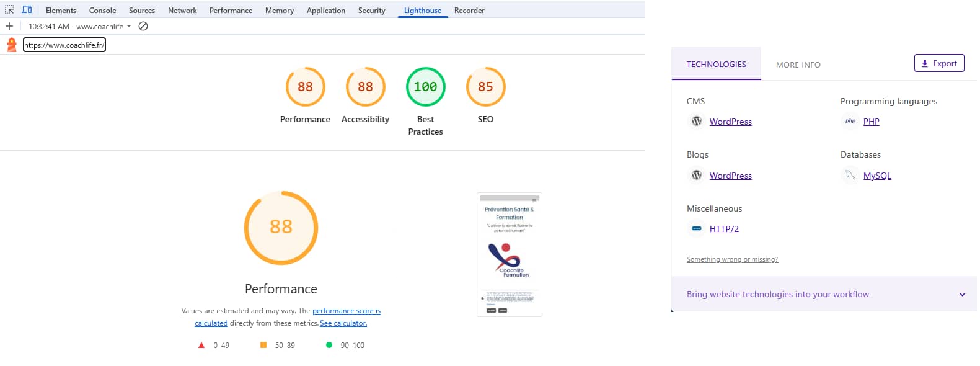
Task: Open the PHP link
Action: click(871, 122)
